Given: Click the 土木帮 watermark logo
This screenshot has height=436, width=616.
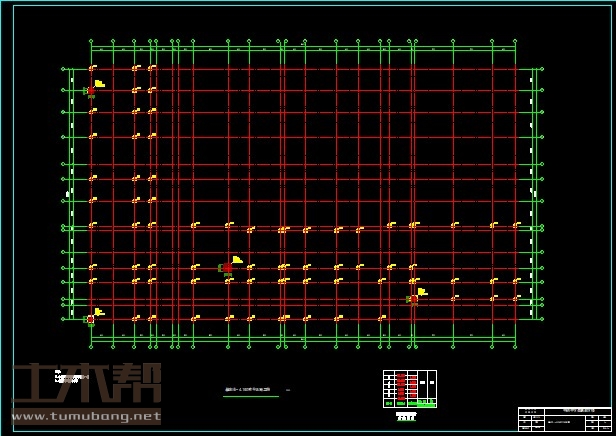Looking at the screenshot, I should (85, 385).
